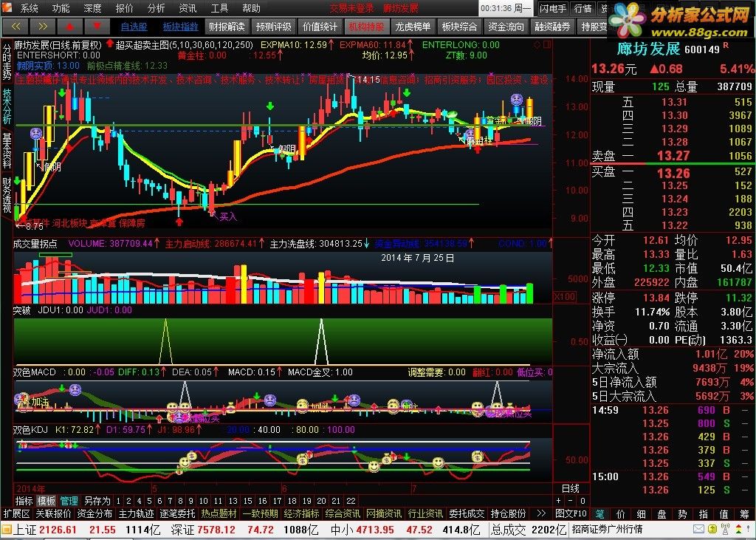Click the mail envelope icon in status bar
The image size is (756, 540).
pos(699,530)
